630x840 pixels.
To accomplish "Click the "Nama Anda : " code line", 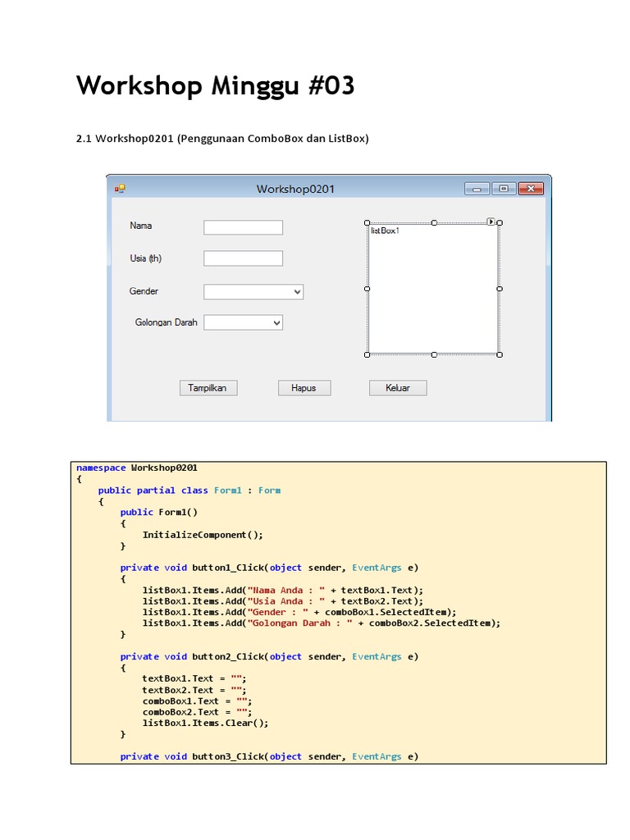I will pos(283,590).
